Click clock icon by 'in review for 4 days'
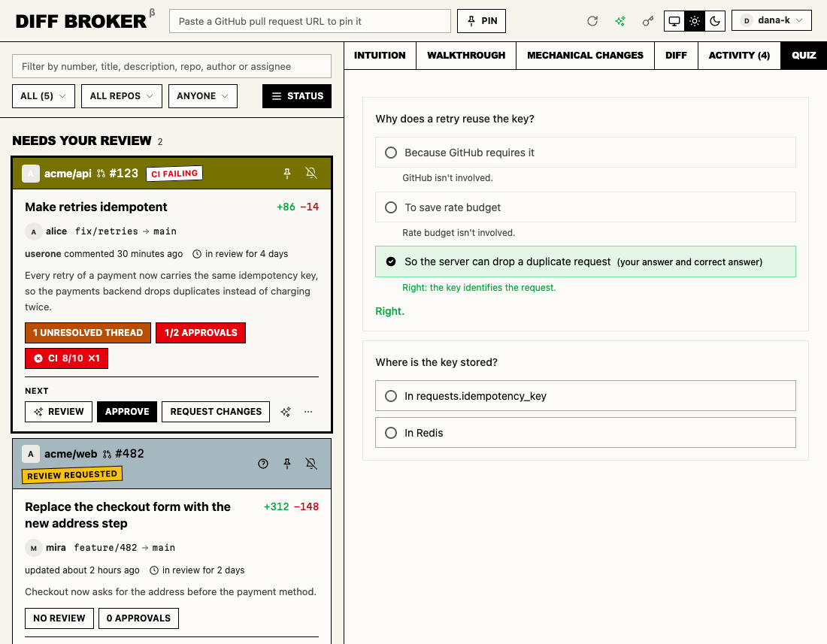The width and height of the screenshot is (827, 644). point(197,254)
